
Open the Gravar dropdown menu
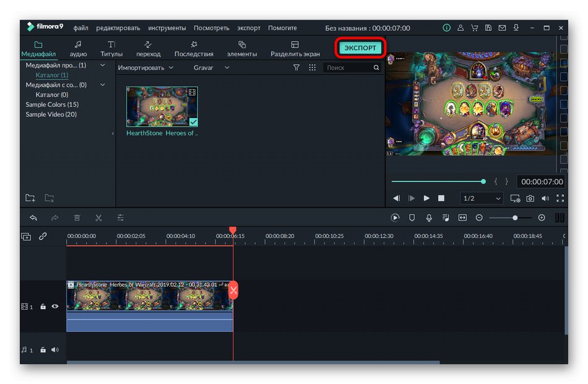pos(211,67)
